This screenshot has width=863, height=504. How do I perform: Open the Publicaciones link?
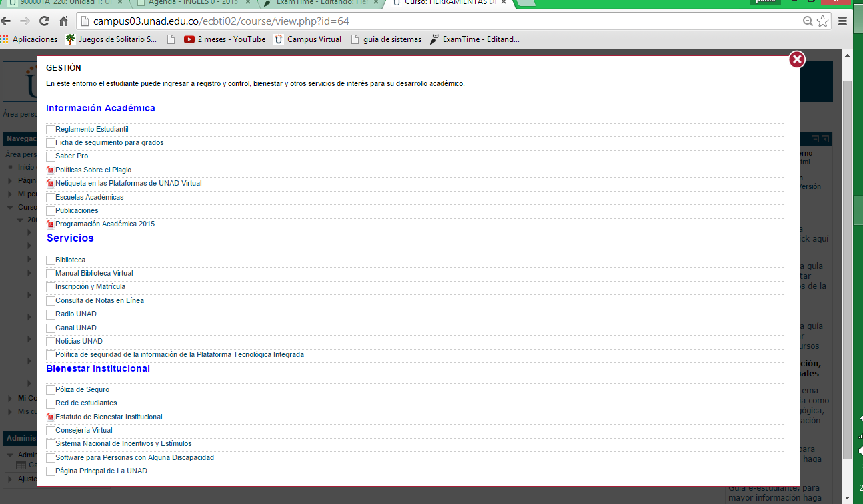click(77, 210)
